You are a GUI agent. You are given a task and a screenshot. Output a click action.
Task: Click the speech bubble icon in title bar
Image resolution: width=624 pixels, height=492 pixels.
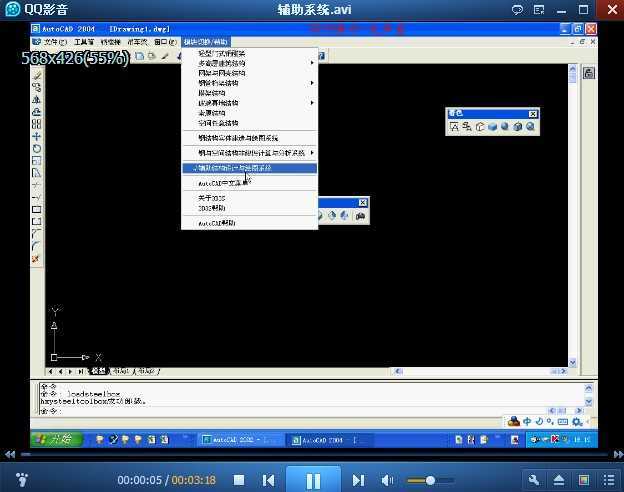tap(517, 10)
